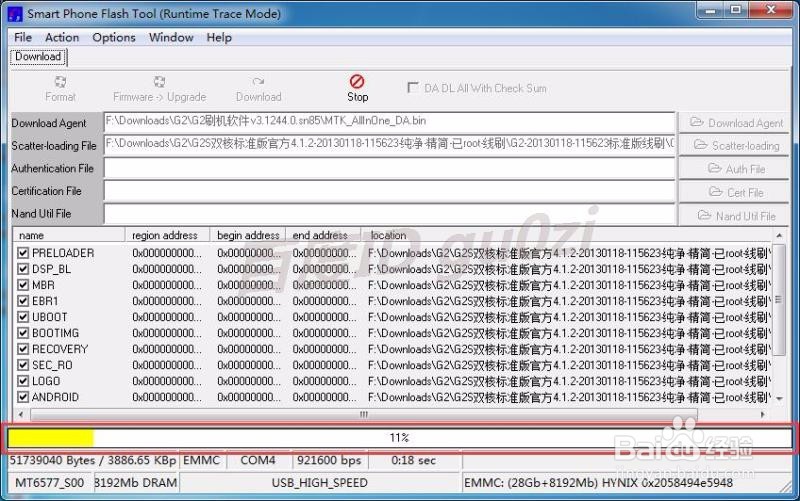Click the Format toolbar icon

[60, 82]
